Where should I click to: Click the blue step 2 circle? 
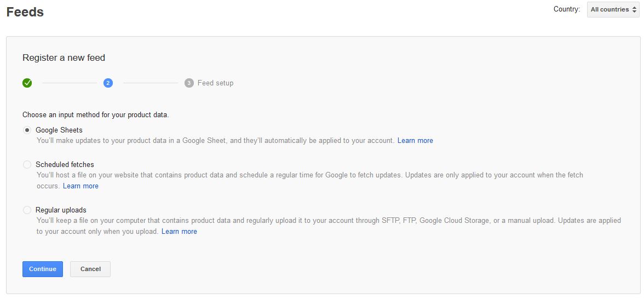coord(108,83)
